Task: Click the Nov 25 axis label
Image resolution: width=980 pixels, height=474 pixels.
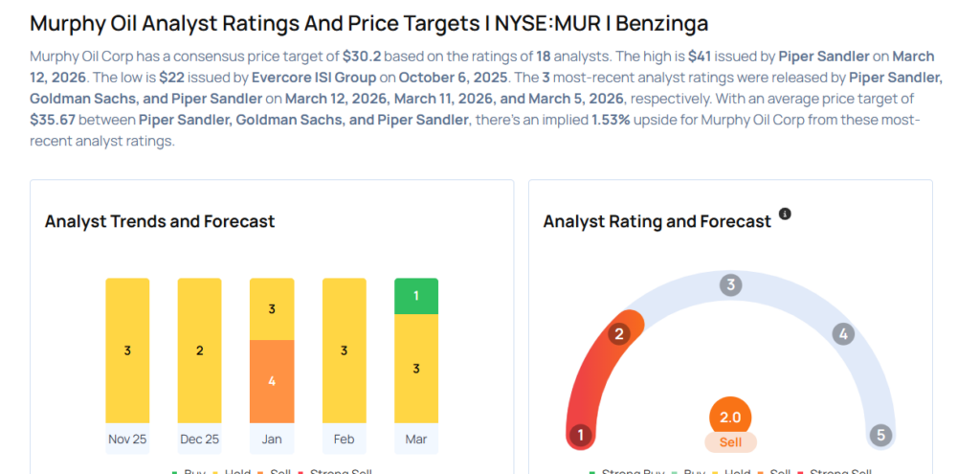Action: coord(127,439)
